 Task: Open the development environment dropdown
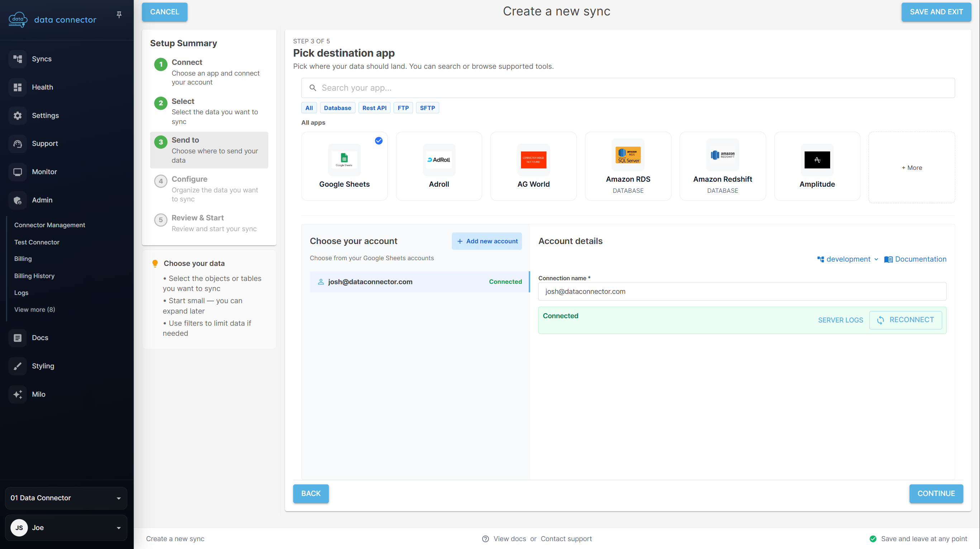(x=847, y=259)
